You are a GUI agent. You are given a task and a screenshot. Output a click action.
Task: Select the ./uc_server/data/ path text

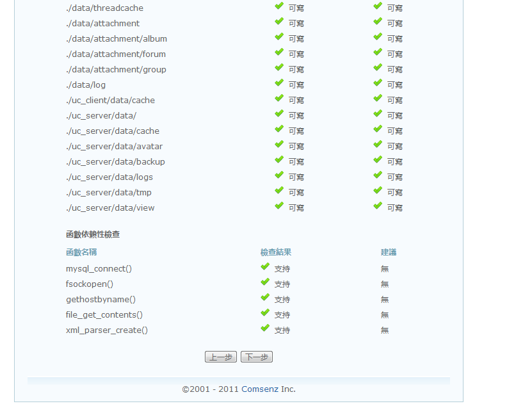click(101, 116)
